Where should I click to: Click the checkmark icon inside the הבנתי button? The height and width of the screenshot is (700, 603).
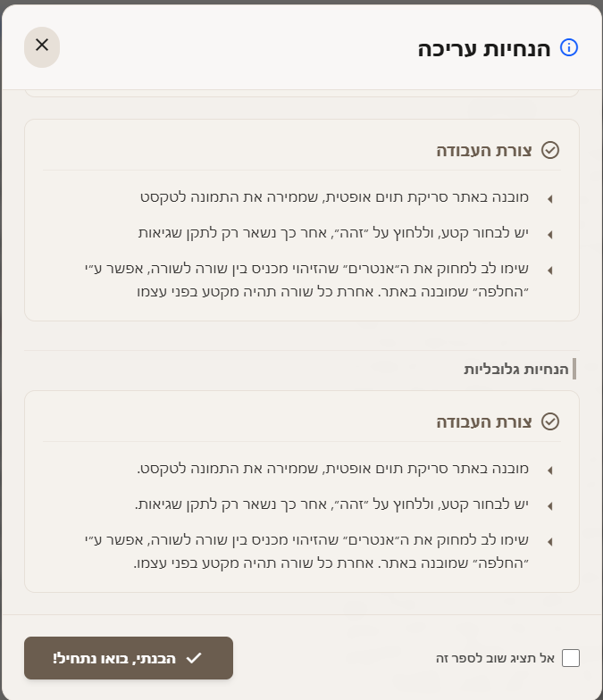point(194,658)
